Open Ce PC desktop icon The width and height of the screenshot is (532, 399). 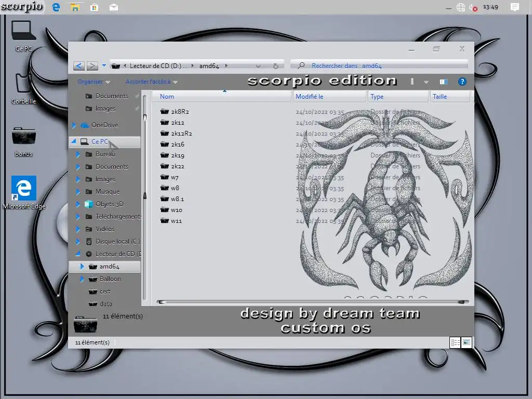[x=23, y=36]
